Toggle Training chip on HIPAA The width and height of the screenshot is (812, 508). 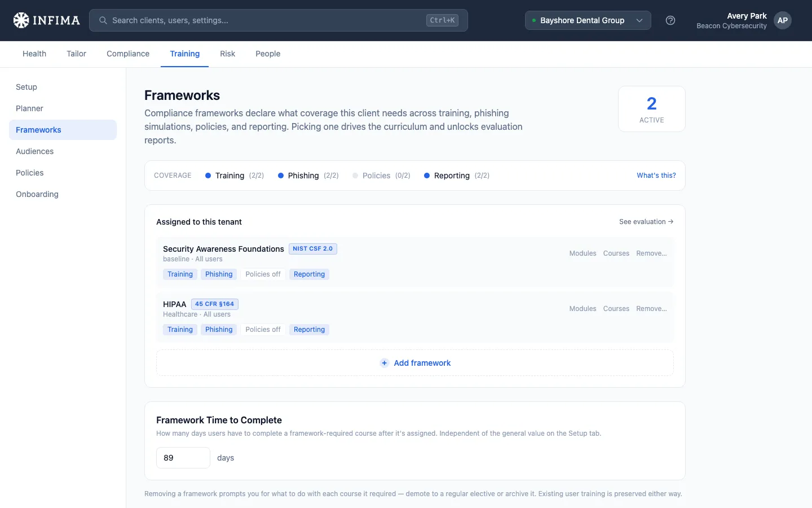(180, 330)
